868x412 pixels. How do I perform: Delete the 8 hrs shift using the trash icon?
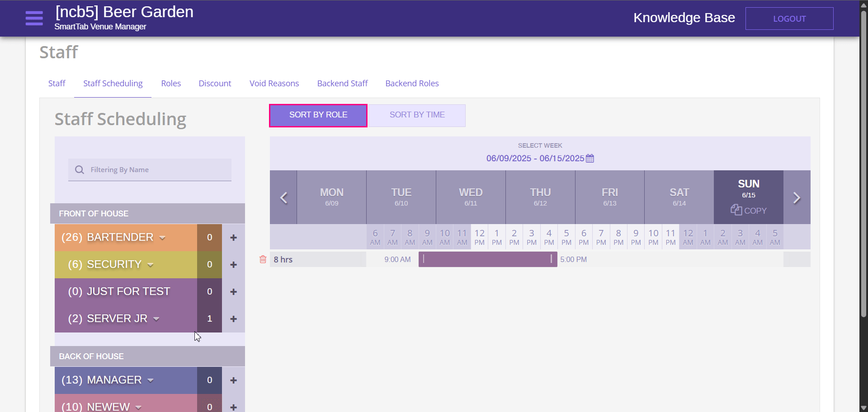(x=263, y=259)
